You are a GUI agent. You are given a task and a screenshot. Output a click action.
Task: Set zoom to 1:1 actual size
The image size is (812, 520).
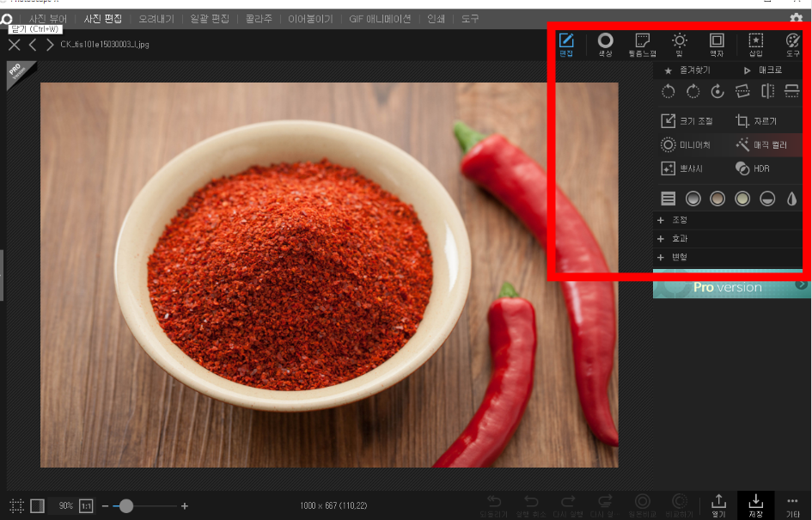click(87, 506)
